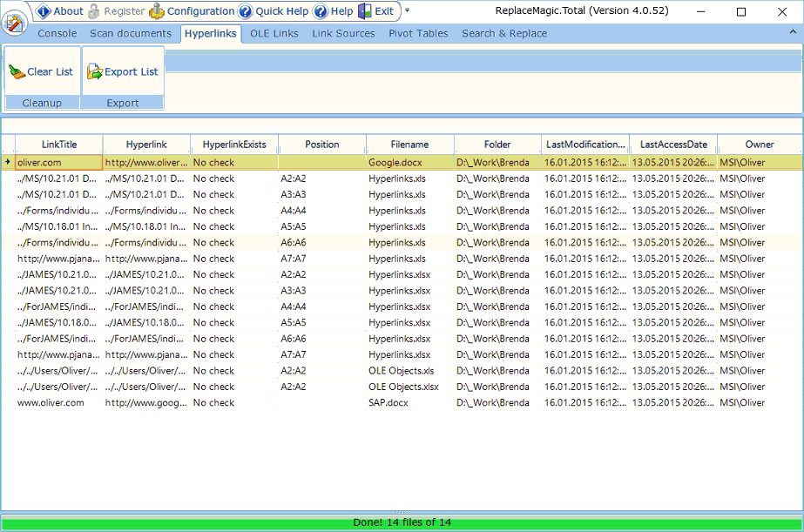The image size is (804, 532).
Task: Click the Configuration toolbar label
Action: click(x=200, y=10)
